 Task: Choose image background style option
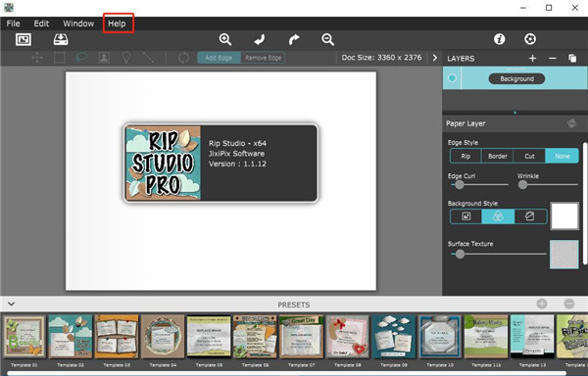click(x=466, y=216)
